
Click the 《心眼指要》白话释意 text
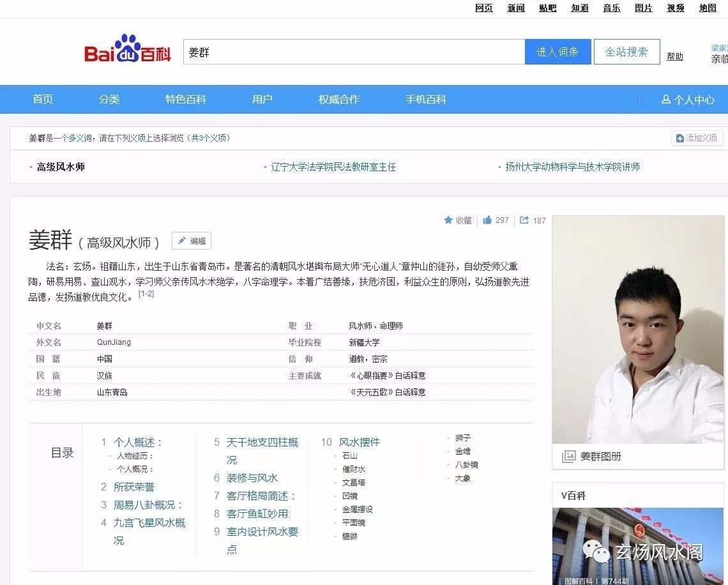click(x=387, y=375)
